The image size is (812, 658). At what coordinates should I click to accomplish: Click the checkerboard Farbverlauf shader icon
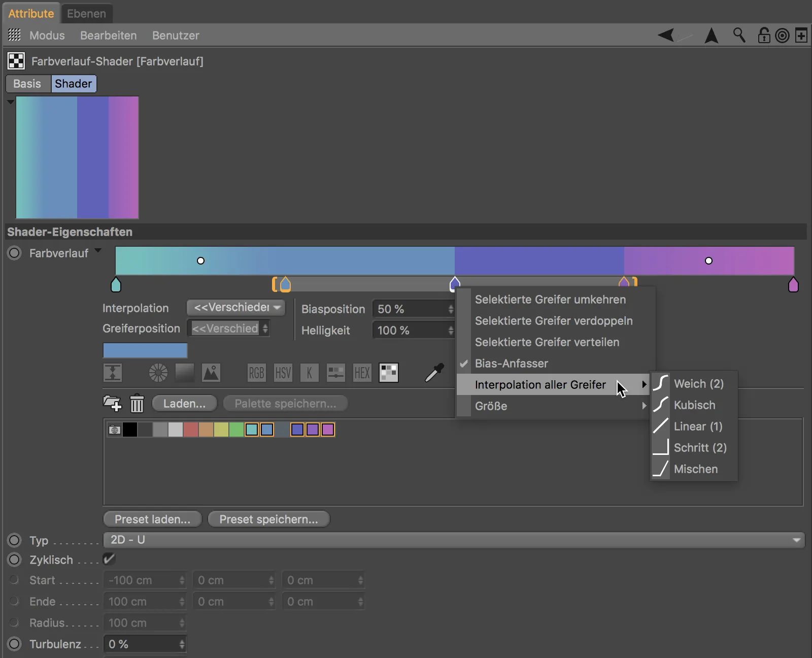[16, 61]
